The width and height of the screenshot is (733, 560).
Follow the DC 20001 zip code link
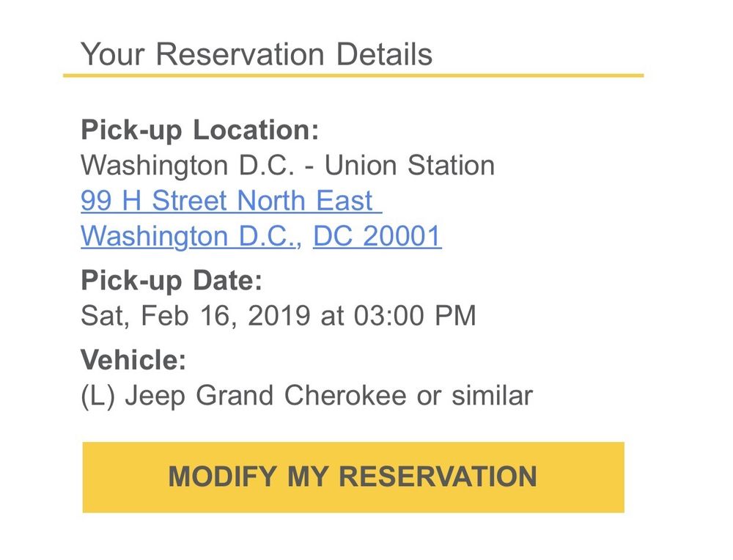coord(377,237)
